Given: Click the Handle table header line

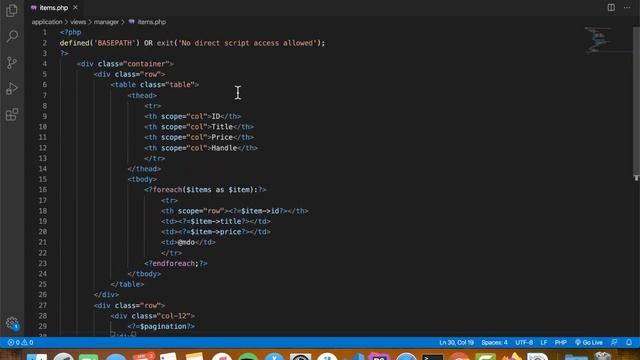Looking at the screenshot, I should tap(201, 148).
